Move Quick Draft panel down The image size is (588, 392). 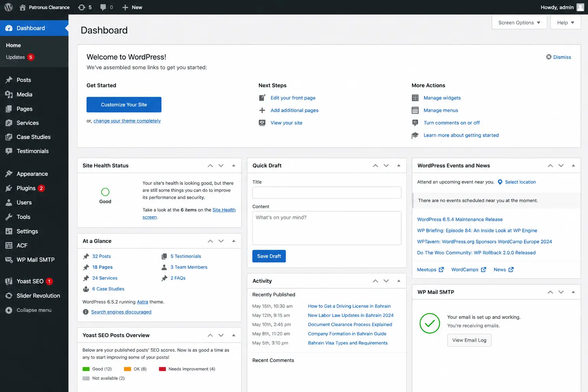coord(386,165)
